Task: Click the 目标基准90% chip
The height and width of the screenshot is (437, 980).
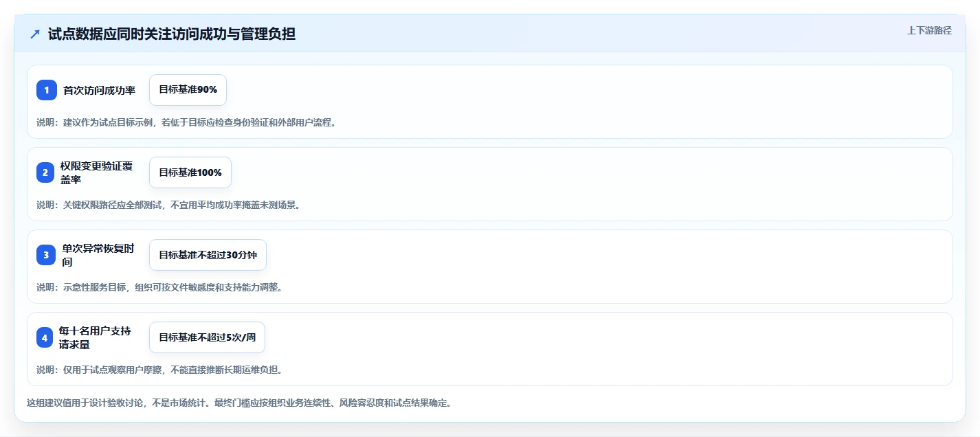Action: (x=188, y=90)
